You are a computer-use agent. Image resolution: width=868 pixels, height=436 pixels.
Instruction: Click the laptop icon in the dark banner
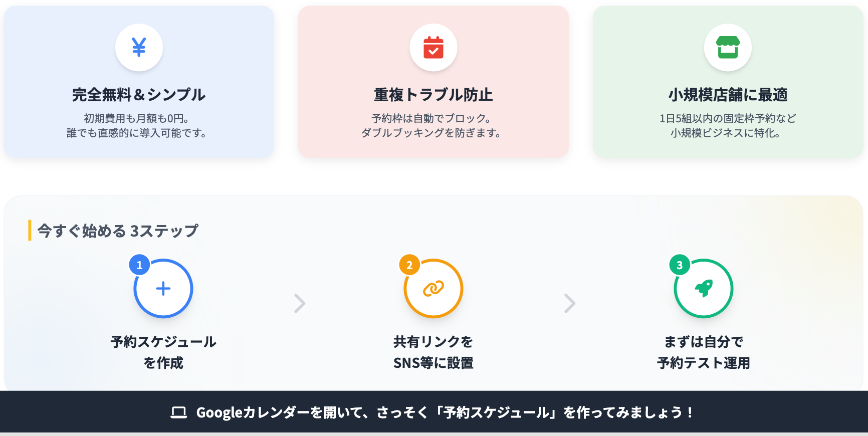click(x=178, y=412)
